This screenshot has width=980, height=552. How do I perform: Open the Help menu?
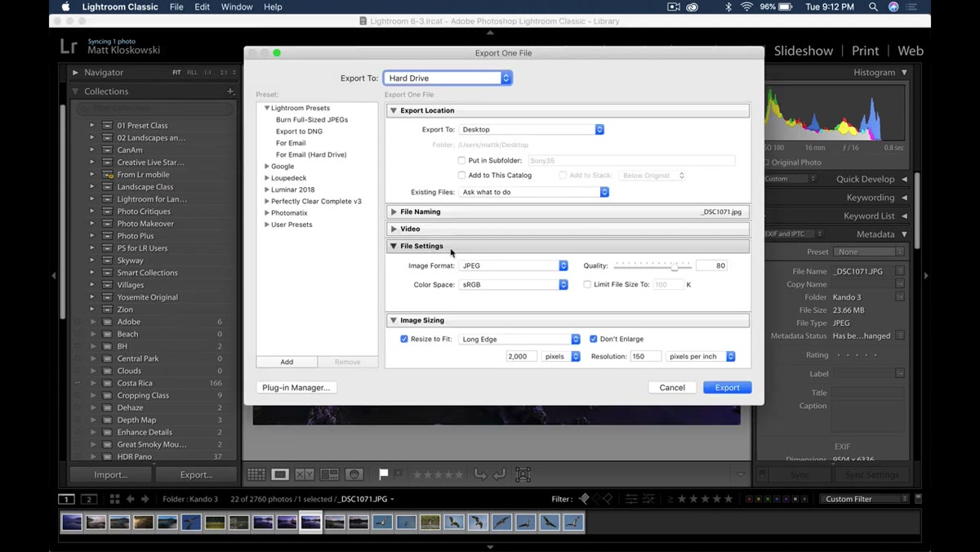tap(273, 7)
